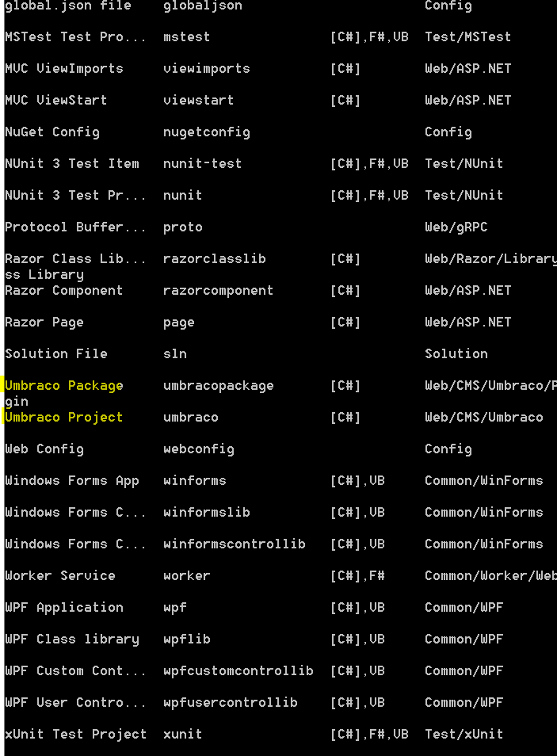The height and width of the screenshot is (756, 557).
Task: Click the wpfcustomcontrollib text
Action: (x=238, y=670)
